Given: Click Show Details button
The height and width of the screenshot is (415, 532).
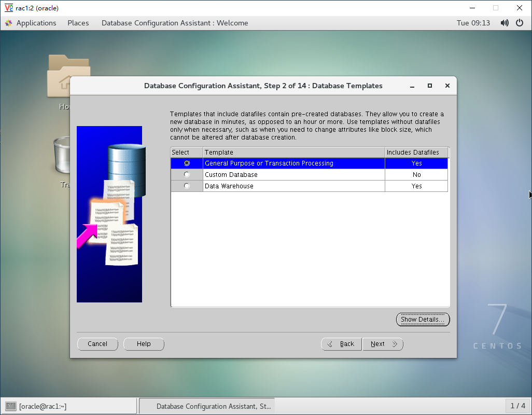Looking at the screenshot, I should click(423, 320).
